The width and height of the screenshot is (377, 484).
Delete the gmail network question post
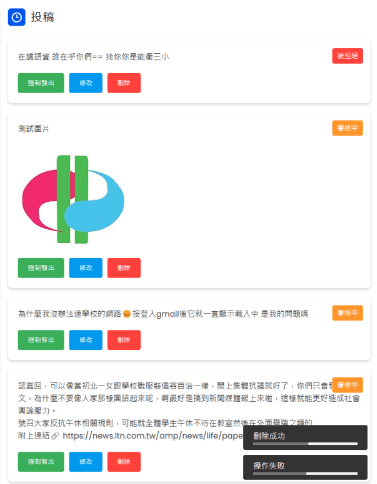(124, 340)
